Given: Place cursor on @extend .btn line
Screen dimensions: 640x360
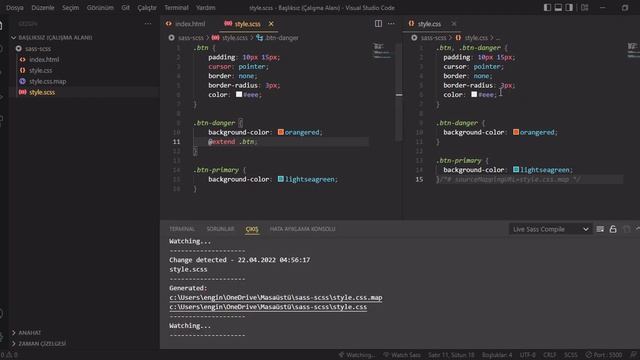Looking at the screenshot, I should [233, 142].
